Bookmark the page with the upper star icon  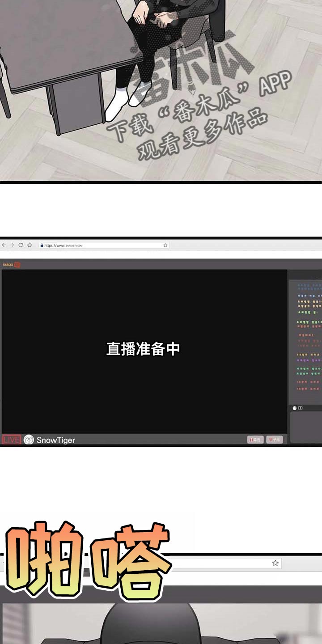click(x=165, y=245)
